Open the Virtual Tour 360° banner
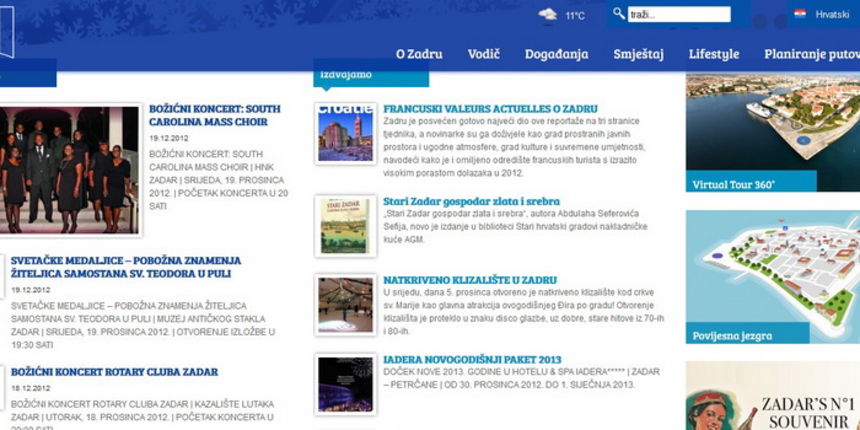Image resolution: width=860 pixels, height=430 pixels. tap(772, 132)
